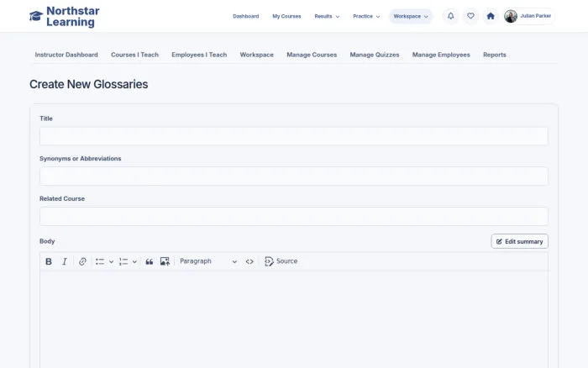
Task: Expand numbered list style options arrow
Action: tap(134, 261)
